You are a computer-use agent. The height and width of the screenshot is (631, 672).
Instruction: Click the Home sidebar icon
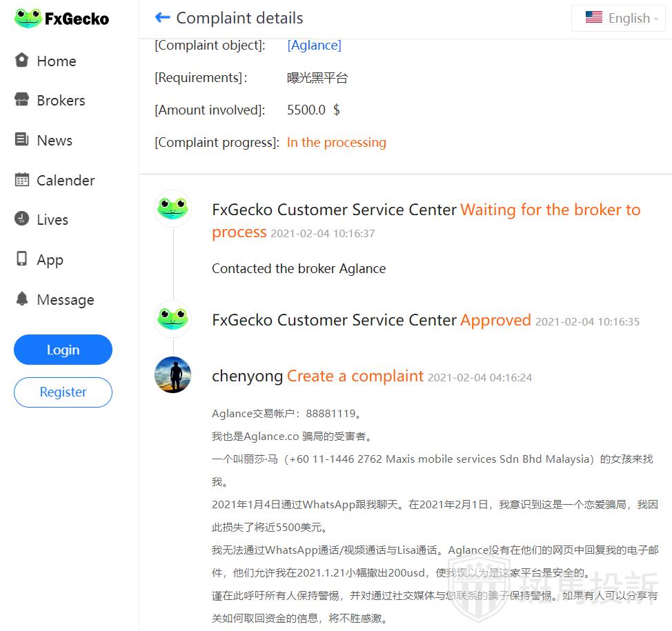(x=22, y=61)
